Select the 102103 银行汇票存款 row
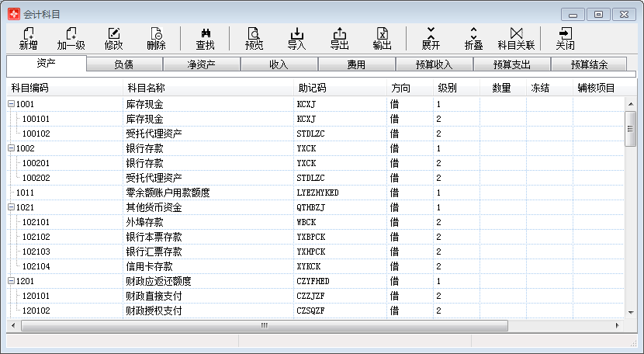Screen dimensions: 644x354 (x=155, y=252)
